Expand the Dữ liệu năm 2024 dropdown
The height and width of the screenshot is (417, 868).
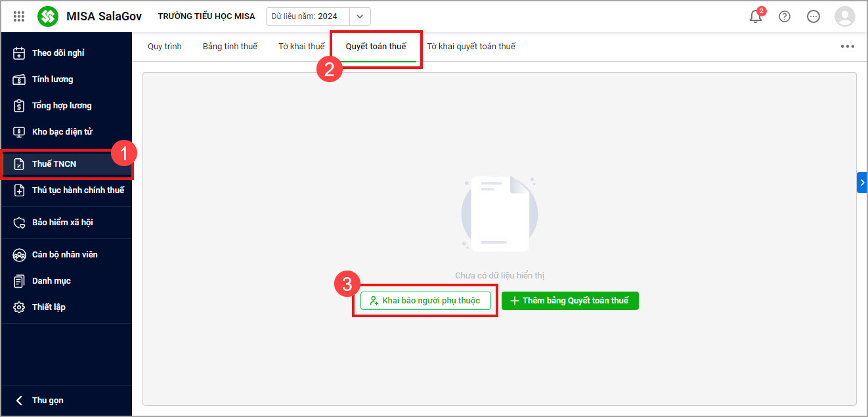pyautogui.click(x=360, y=16)
